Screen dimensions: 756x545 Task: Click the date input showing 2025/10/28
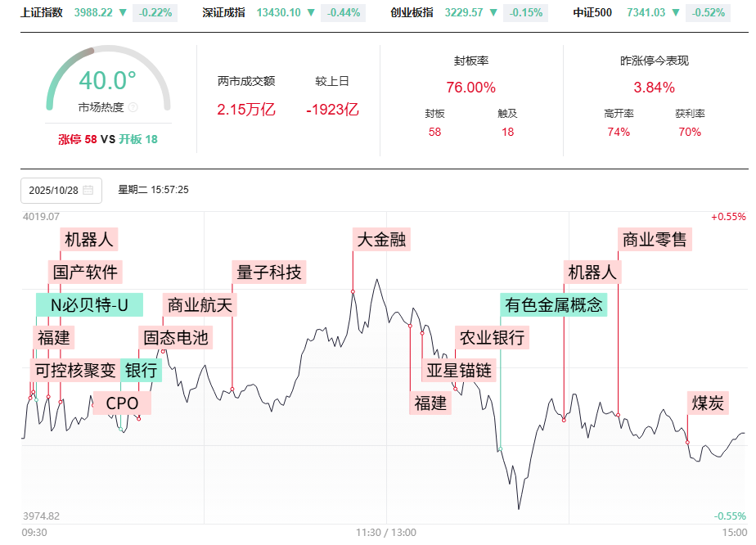[x=56, y=190]
